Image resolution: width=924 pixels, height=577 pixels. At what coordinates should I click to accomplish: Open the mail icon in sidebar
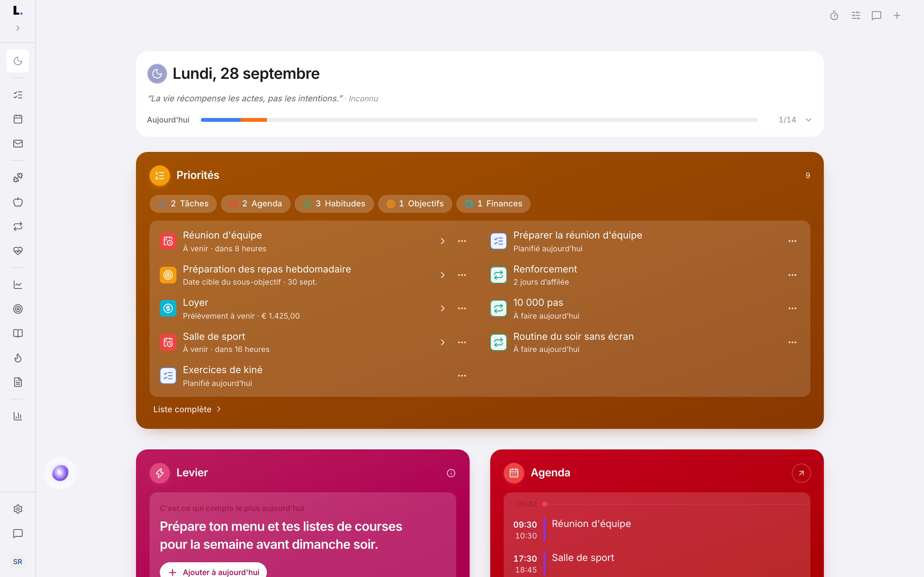tap(18, 144)
